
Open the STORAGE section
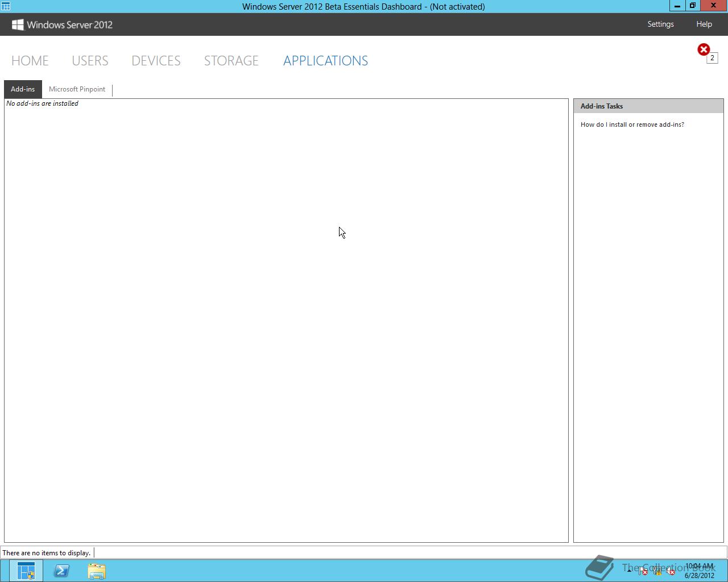(231, 61)
